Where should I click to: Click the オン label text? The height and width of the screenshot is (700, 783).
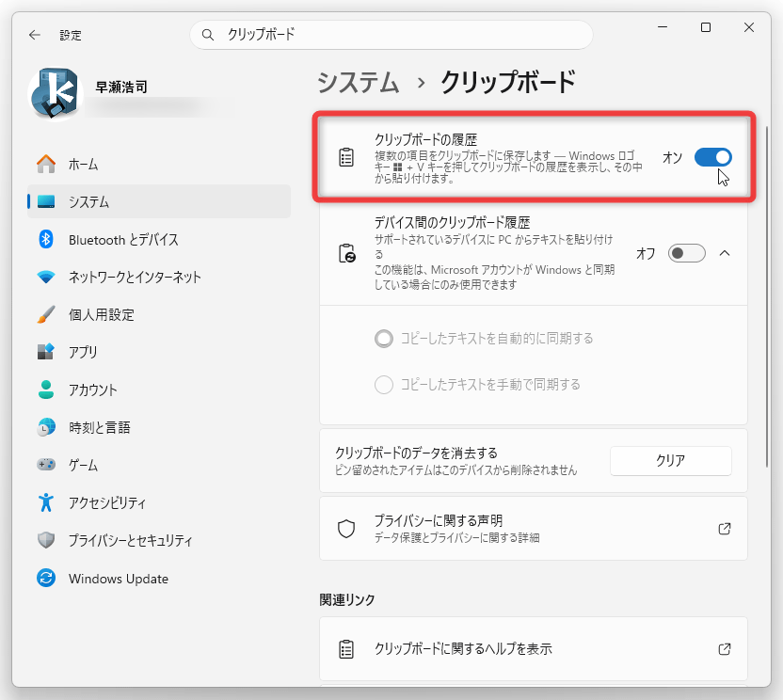672,158
